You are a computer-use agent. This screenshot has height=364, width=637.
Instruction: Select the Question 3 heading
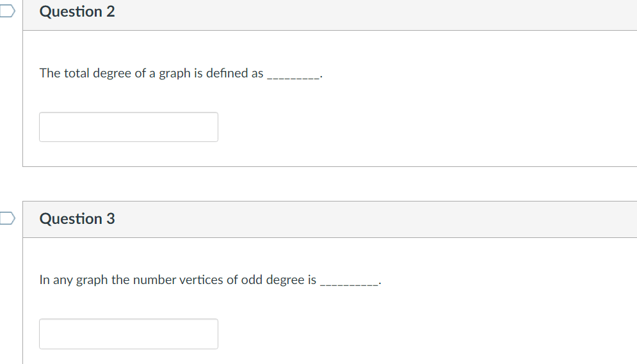point(77,219)
